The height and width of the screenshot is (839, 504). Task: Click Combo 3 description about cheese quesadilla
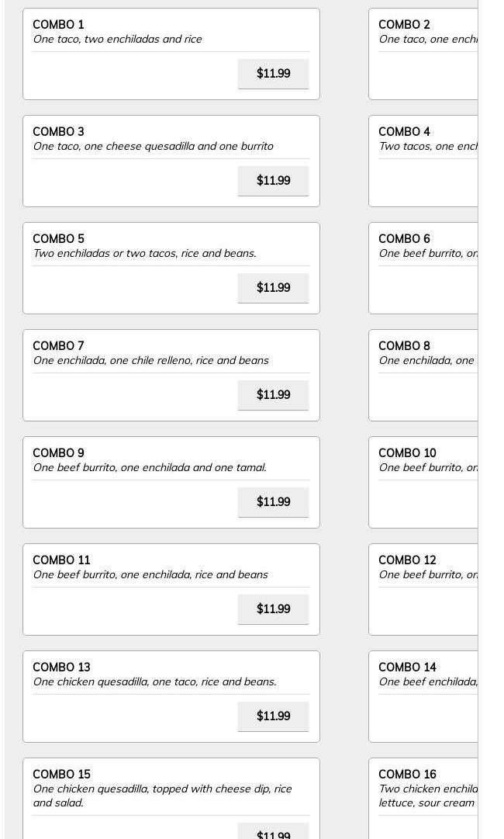(153, 146)
